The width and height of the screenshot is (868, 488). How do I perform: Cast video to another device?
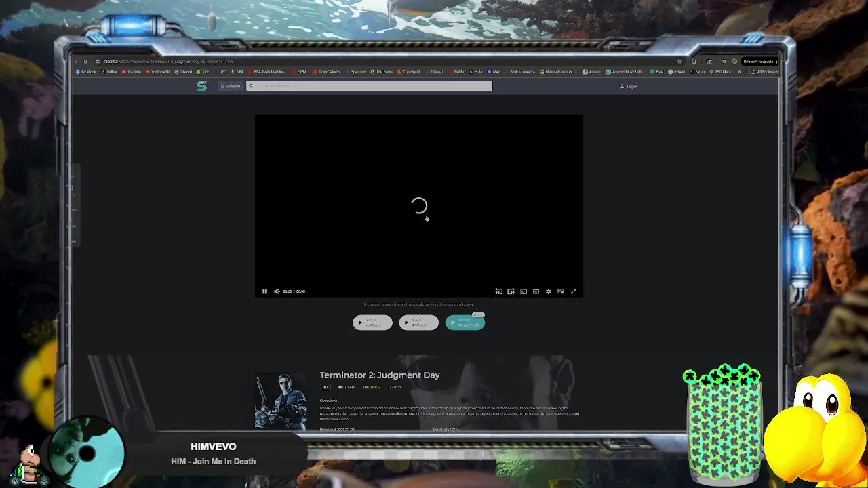(x=523, y=291)
